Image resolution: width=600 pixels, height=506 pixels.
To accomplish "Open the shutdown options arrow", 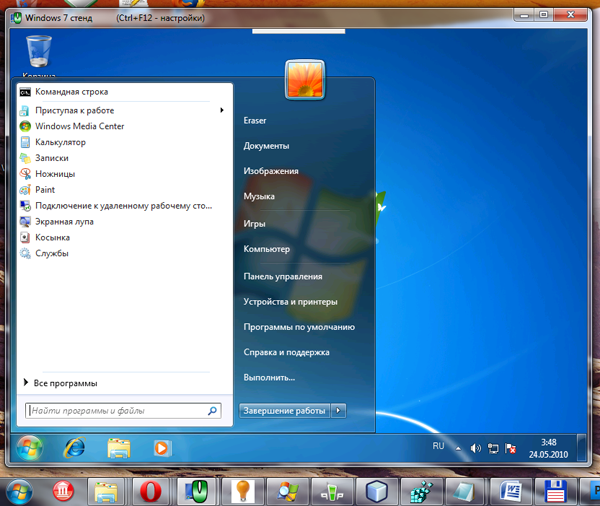I will pos(338,411).
